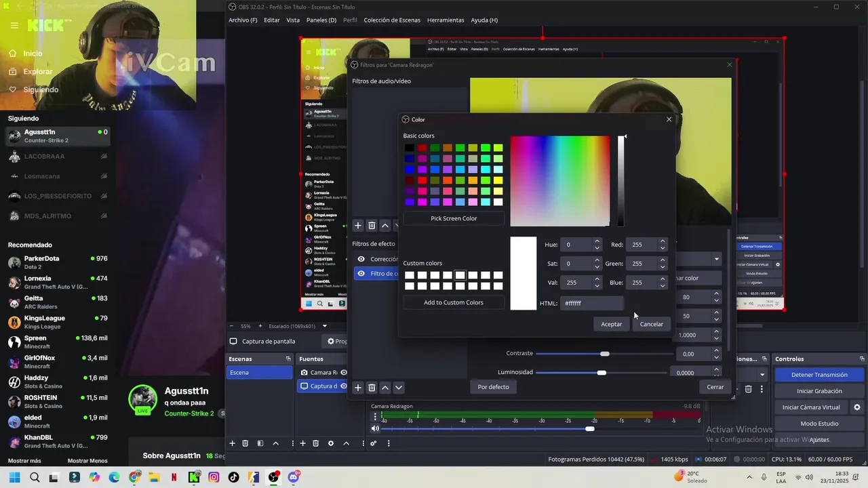Click Pick Screen Color button

pyautogui.click(x=454, y=218)
